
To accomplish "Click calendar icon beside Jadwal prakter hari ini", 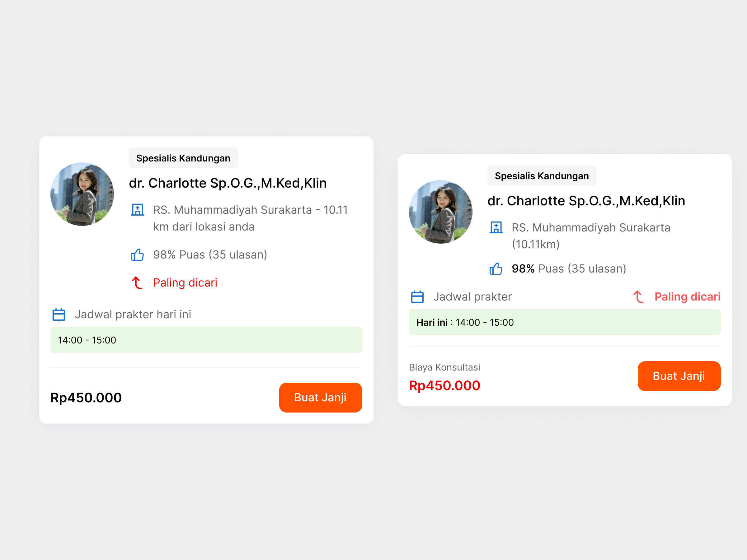I will click(x=59, y=315).
